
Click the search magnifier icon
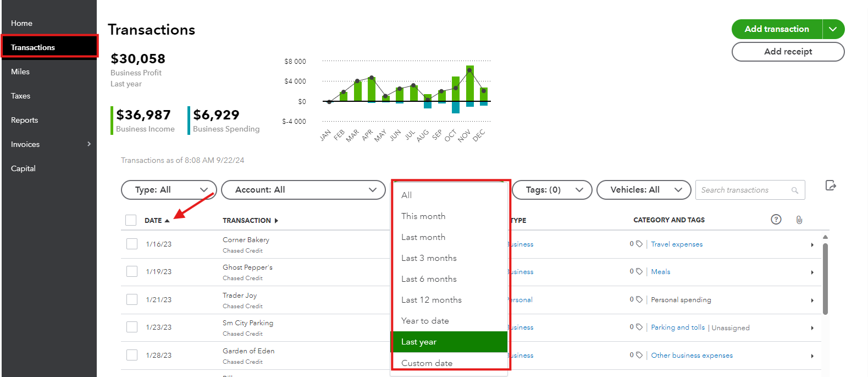[795, 190]
